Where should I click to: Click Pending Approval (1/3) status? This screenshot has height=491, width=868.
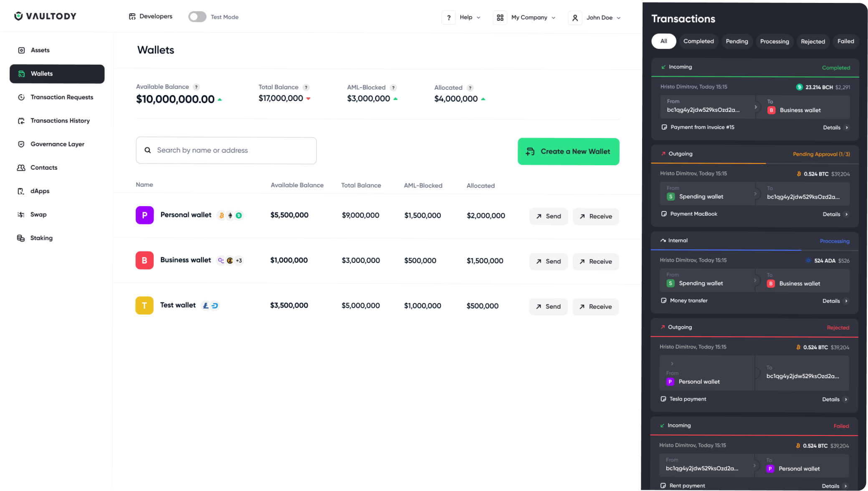pyautogui.click(x=821, y=154)
